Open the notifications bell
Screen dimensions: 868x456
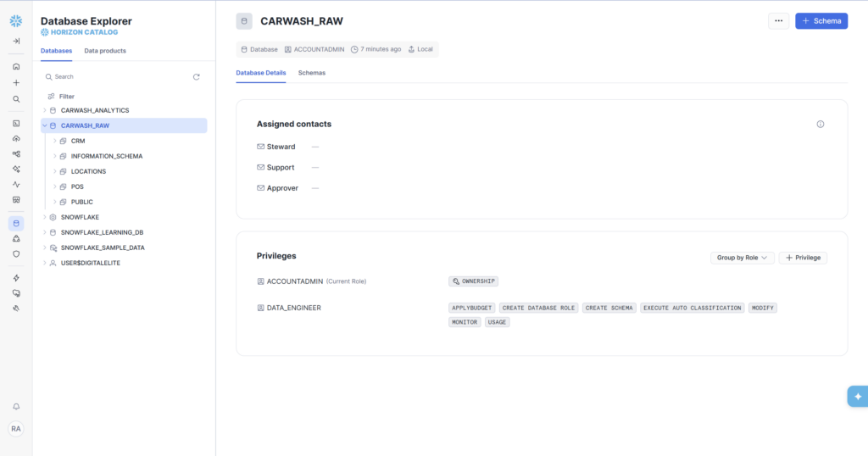coord(16,407)
